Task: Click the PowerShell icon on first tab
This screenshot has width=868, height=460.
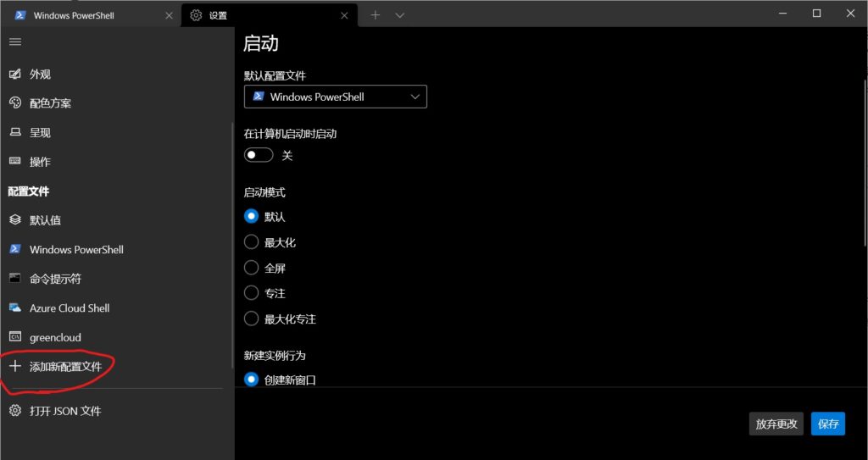Action: [x=20, y=15]
